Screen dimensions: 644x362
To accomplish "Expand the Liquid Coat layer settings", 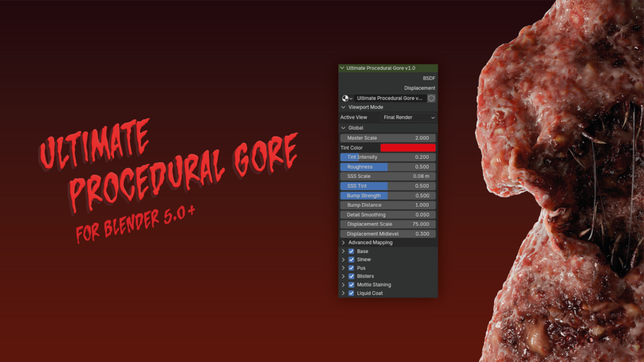I will (x=343, y=293).
